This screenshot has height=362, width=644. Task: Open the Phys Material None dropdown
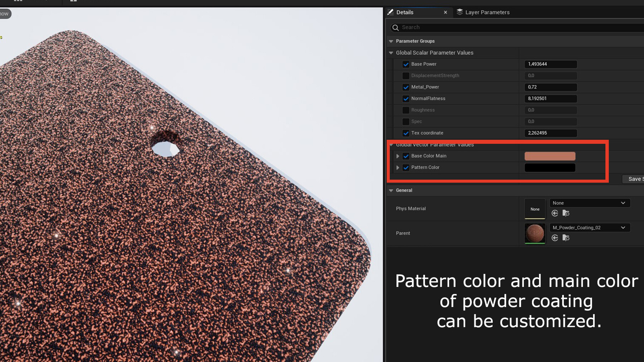[589, 203]
